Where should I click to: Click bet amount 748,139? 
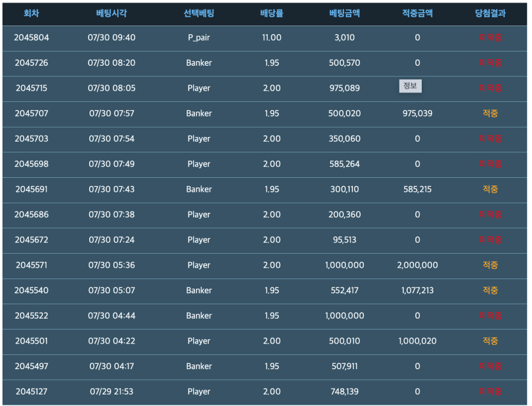click(x=345, y=391)
